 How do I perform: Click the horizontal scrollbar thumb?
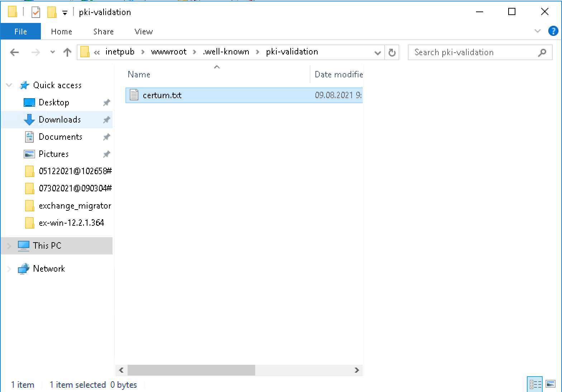point(191,370)
